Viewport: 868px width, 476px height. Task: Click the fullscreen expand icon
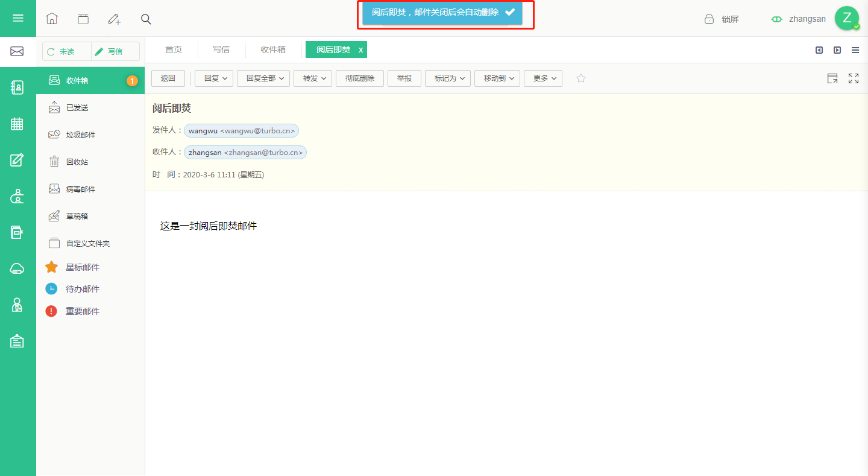pyautogui.click(x=854, y=78)
